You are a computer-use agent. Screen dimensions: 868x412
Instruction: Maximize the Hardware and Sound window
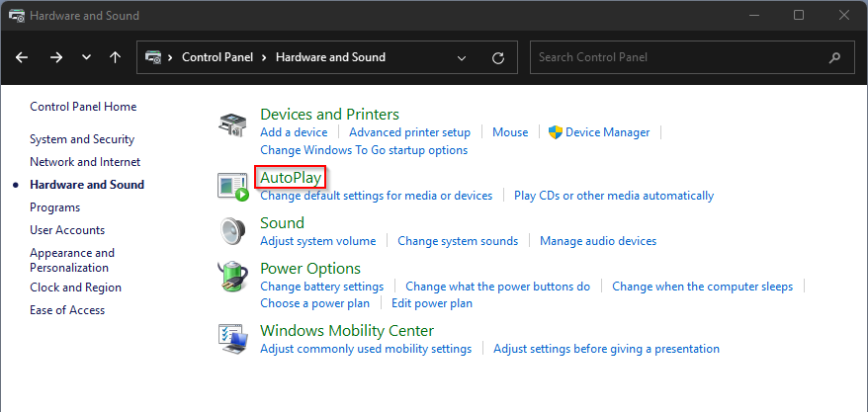coord(798,16)
